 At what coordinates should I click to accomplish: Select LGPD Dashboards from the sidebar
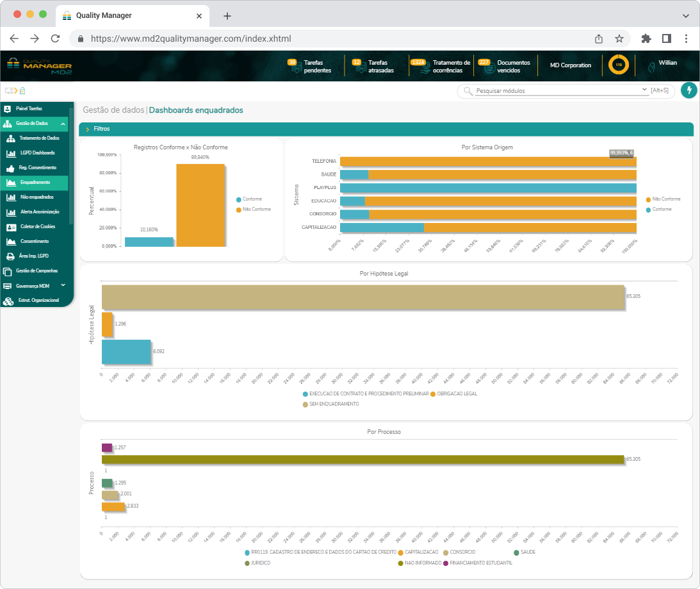(37, 153)
